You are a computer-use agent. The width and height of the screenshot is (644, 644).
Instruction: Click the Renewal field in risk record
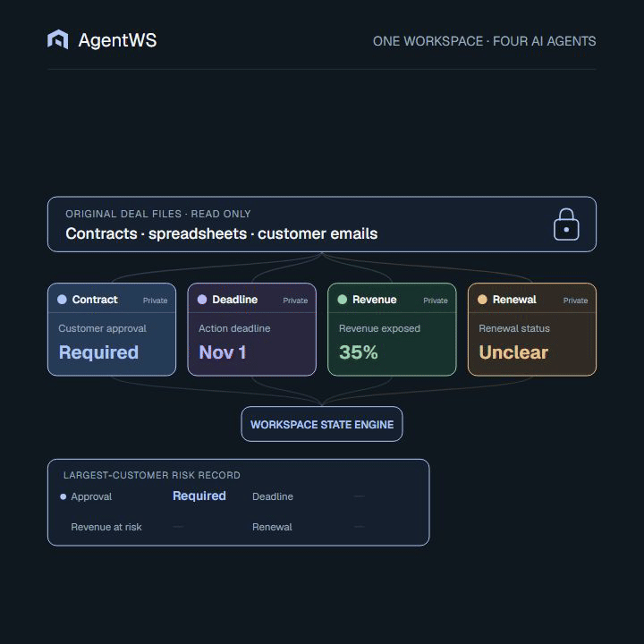coord(272,527)
